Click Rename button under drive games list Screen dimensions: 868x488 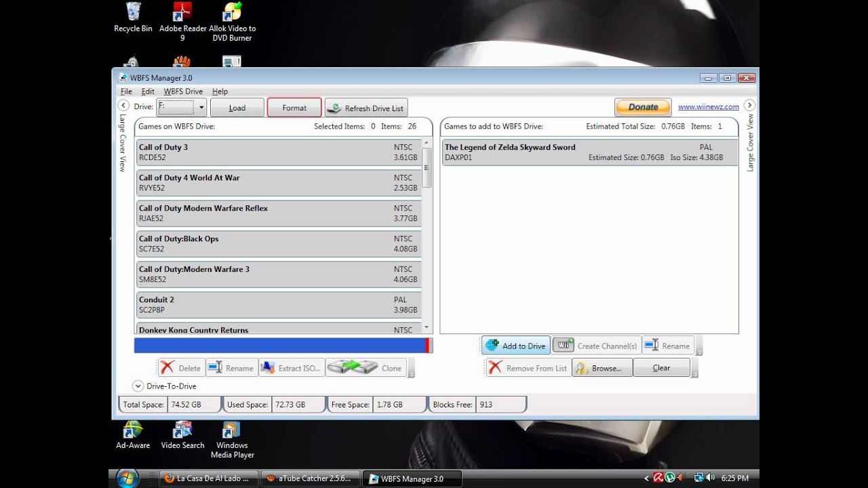click(x=231, y=368)
